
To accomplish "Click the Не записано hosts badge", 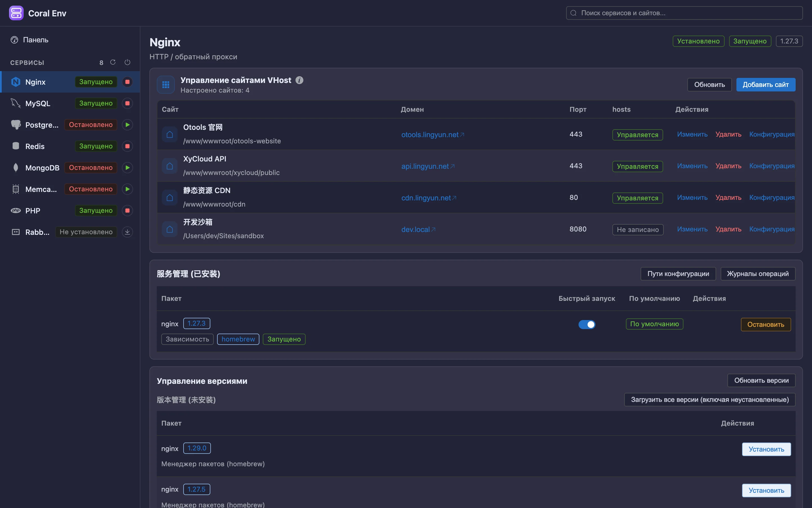I will tap(638, 230).
